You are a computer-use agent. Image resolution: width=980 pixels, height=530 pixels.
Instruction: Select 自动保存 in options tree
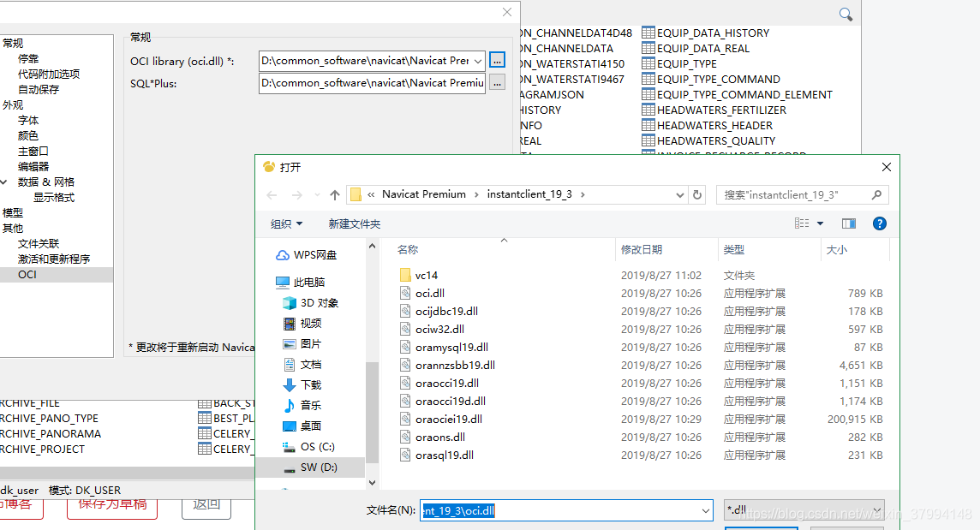tap(39, 89)
